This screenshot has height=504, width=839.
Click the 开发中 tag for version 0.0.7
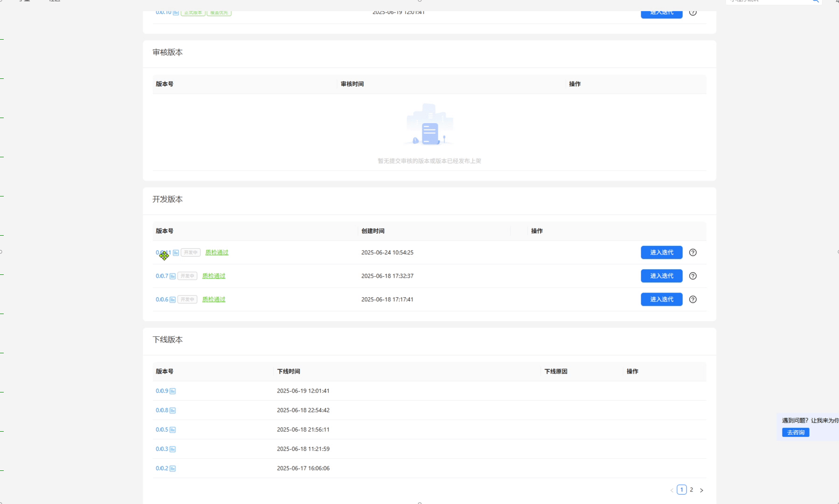click(x=187, y=276)
